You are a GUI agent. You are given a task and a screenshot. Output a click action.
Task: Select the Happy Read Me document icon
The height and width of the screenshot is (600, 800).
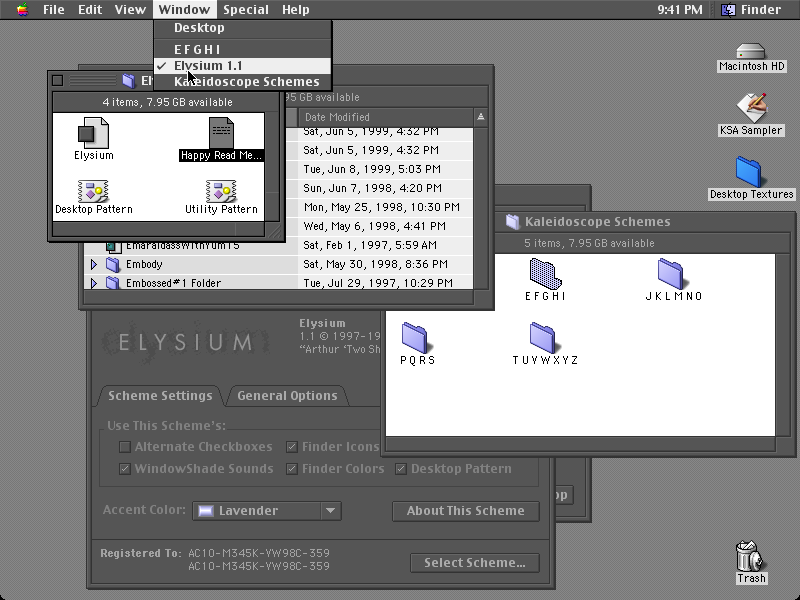click(x=221, y=133)
